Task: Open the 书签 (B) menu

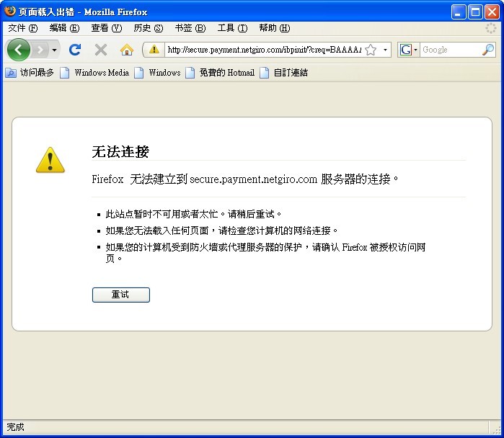Action: (190, 28)
